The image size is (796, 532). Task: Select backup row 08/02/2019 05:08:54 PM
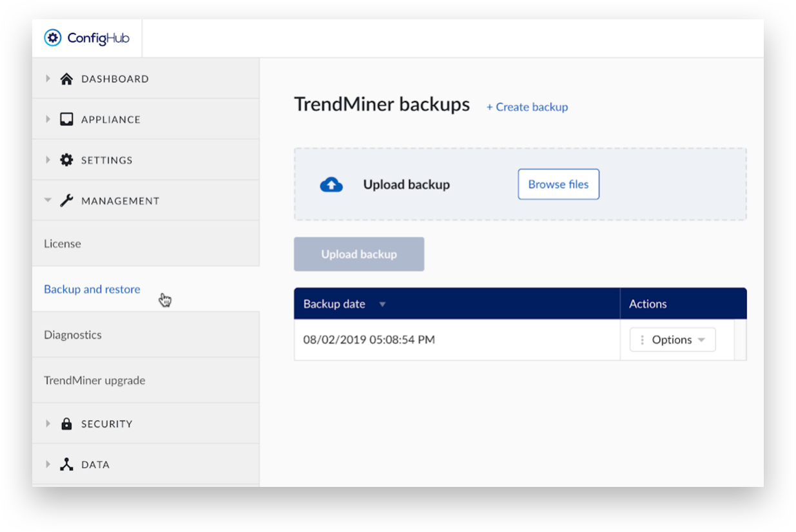click(x=520, y=339)
